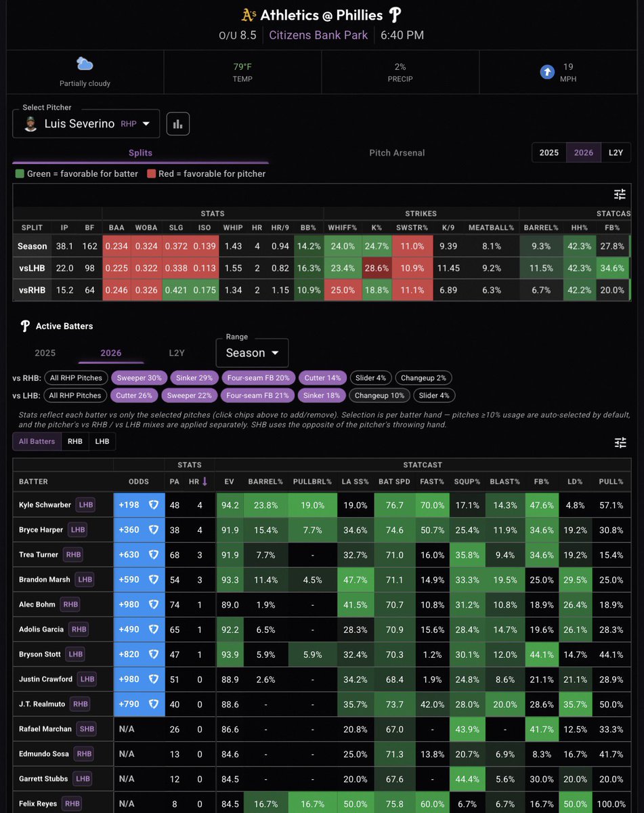This screenshot has height=813, width=644.
Task: Click the Phillies logo beside Active Batters
Action: click(25, 326)
